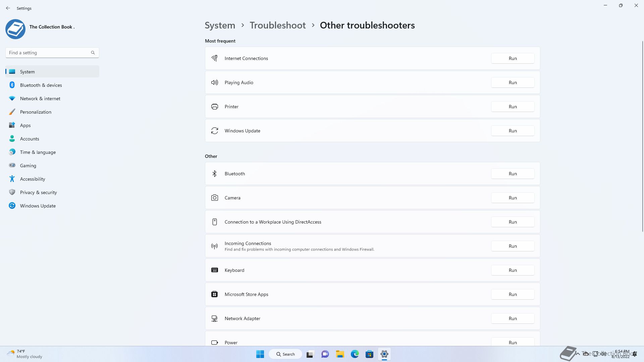
Task: Open Accounts settings
Action: (52, 139)
